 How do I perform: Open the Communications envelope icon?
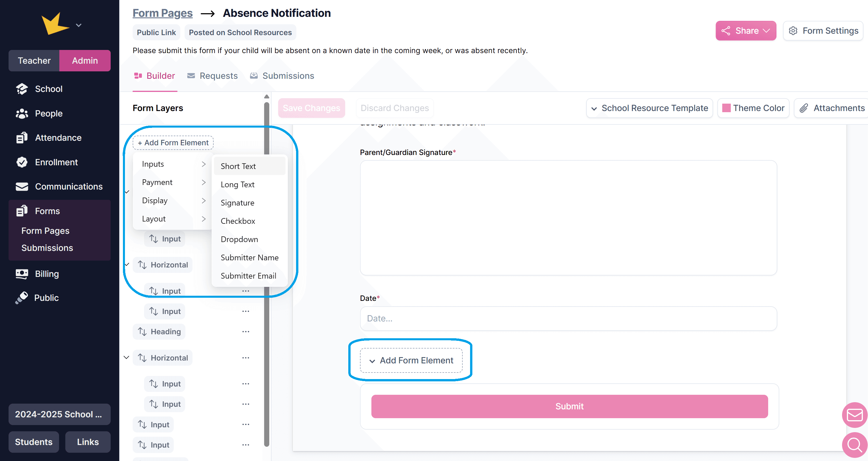(22, 186)
